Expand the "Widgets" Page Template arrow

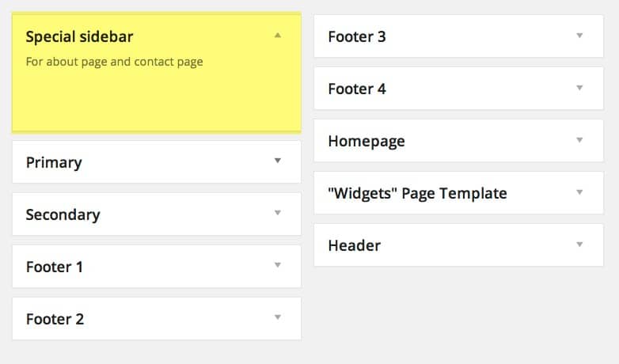579,192
